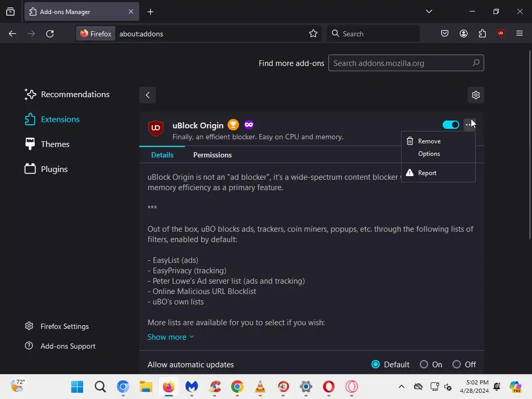Click the uBlock Origin shield logo
Image resolution: width=532 pixels, height=399 pixels.
(156, 128)
